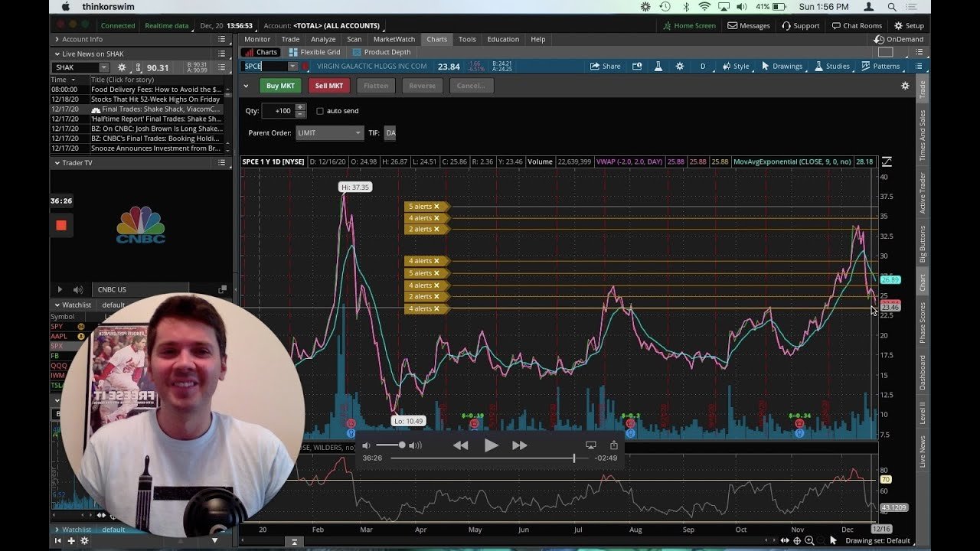Image resolution: width=980 pixels, height=551 pixels.
Task: Open the Dashboard side tab
Action: (923, 373)
